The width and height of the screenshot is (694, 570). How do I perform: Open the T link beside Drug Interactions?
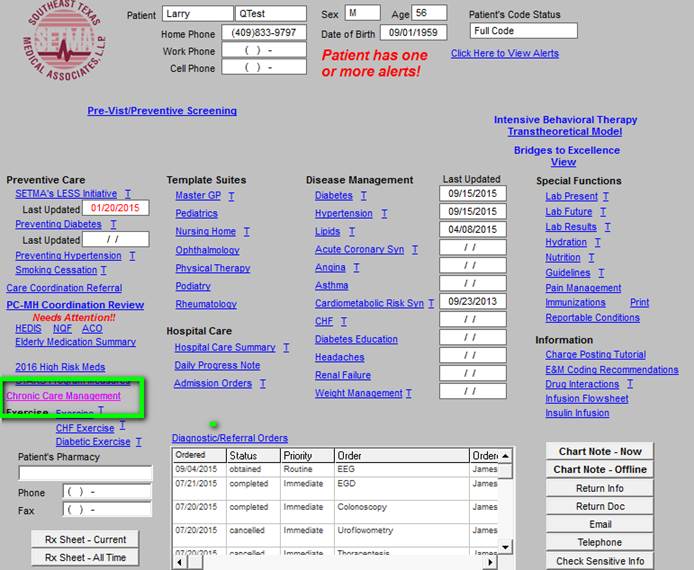[630, 384]
